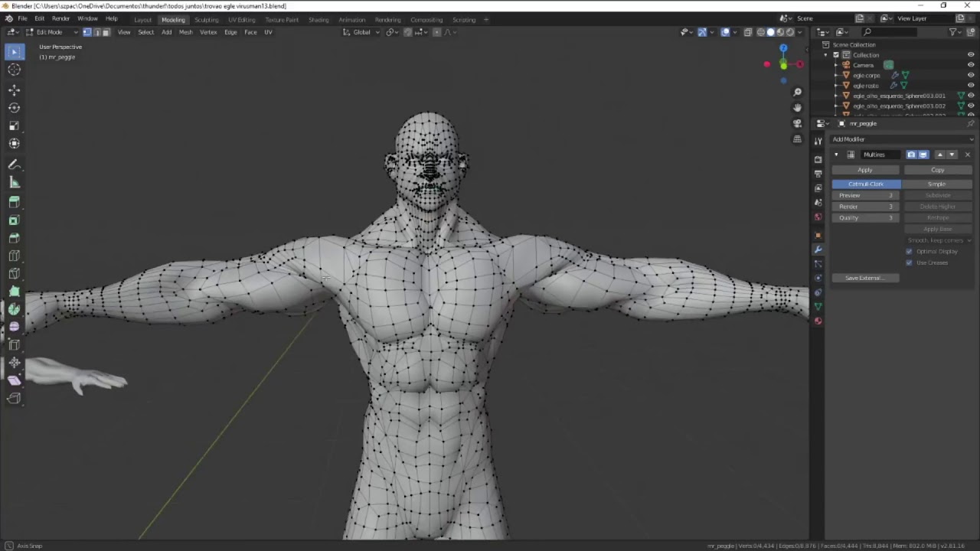
Task: Select the Poly Build tool
Action: pos(14,291)
